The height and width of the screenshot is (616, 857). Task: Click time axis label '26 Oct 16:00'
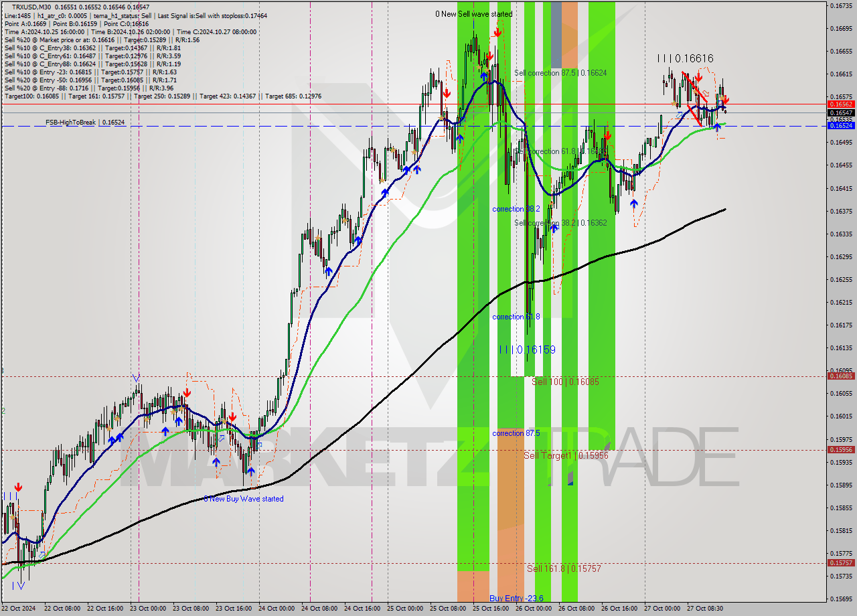coord(621,609)
